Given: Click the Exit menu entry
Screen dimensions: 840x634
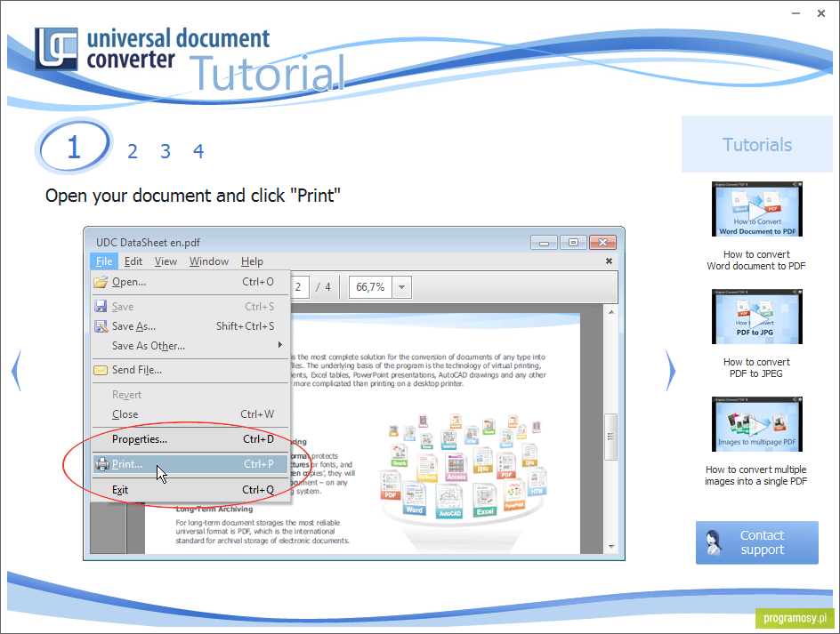Looking at the screenshot, I should 190,489.
